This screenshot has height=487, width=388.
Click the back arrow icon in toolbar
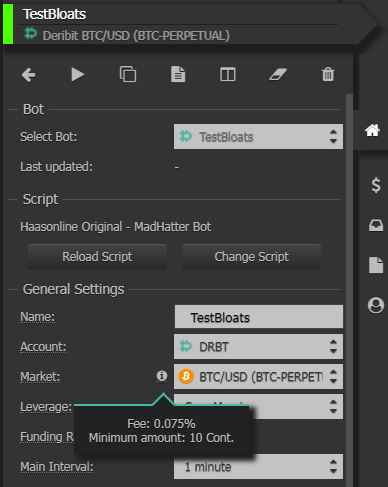point(28,75)
